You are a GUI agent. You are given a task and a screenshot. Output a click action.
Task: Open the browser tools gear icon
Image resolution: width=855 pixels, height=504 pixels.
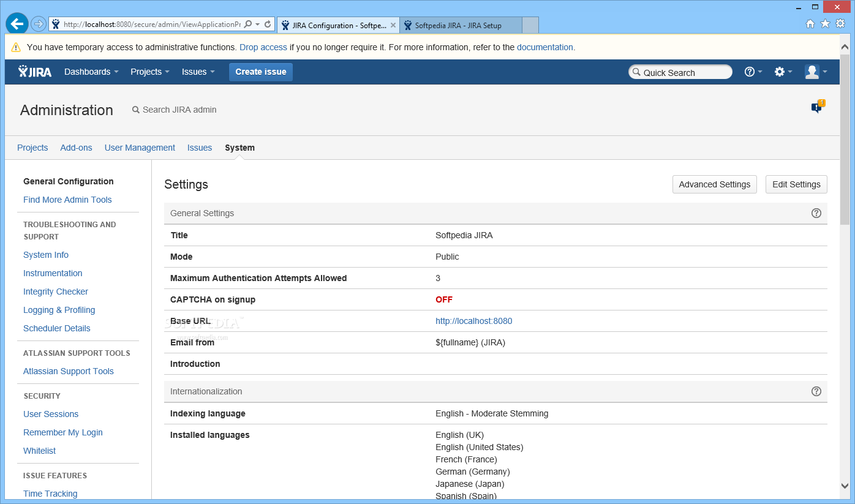click(x=840, y=24)
